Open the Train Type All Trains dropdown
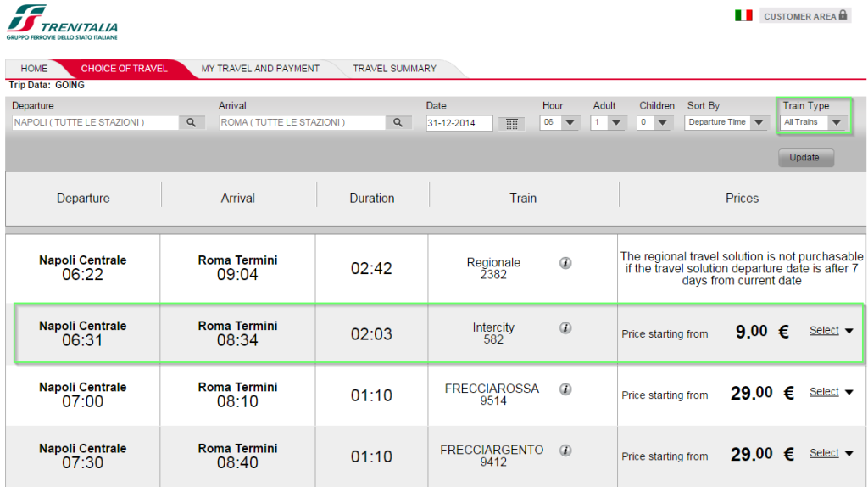 (813, 122)
